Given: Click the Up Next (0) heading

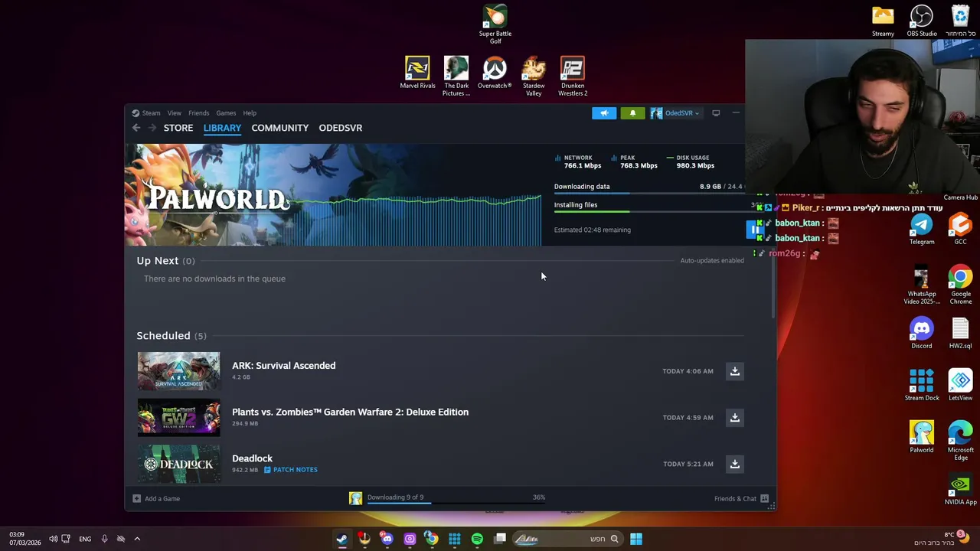Looking at the screenshot, I should coord(165,261).
